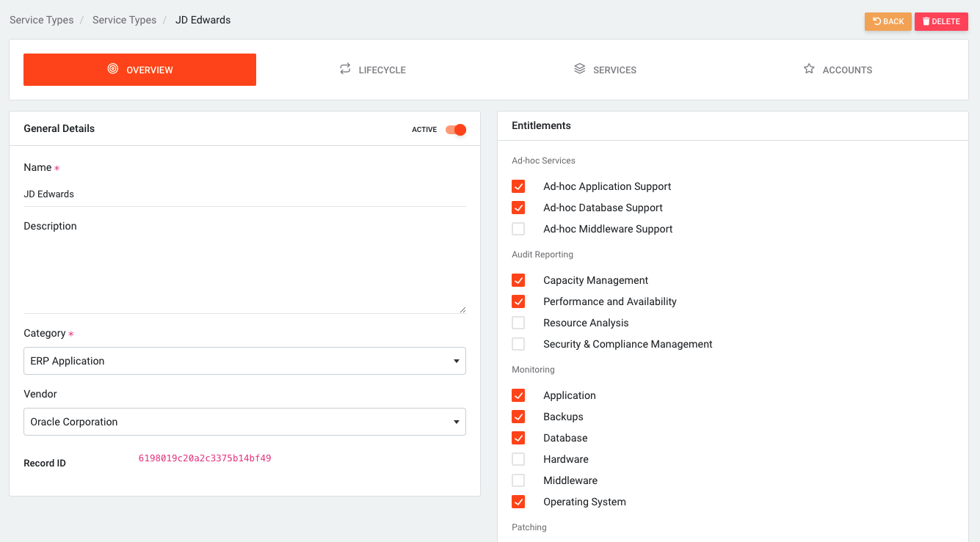Click the Back button
Image resolution: width=980 pixels, height=542 pixels.
888,21
